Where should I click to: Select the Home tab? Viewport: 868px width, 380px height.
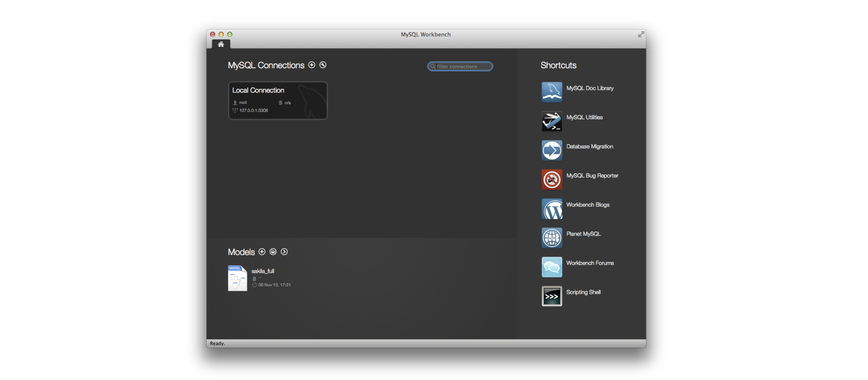pyautogui.click(x=221, y=44)
